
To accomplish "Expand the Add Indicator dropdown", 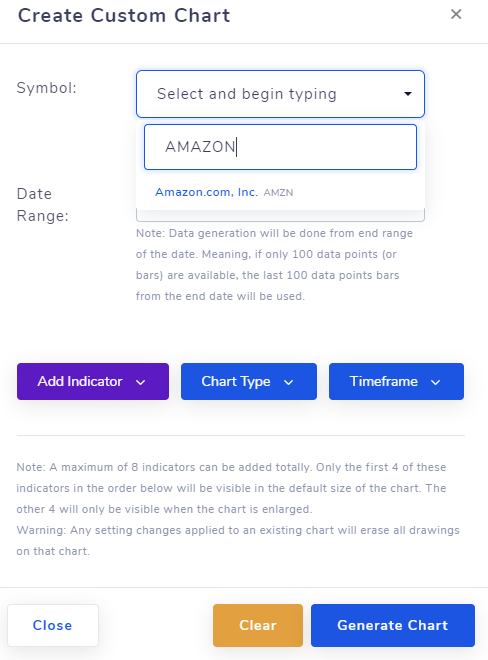I will [93, 381].
